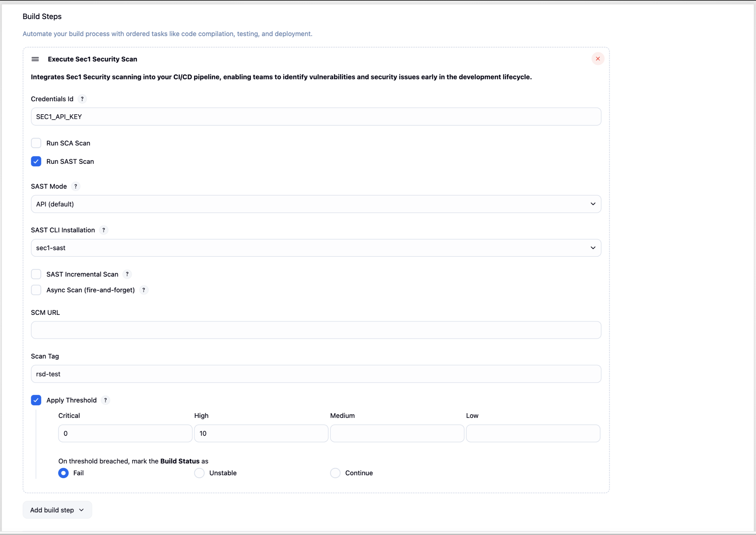
Task: Click the Scan Tag label
Action: pyautogui.click(x=45, y=356)
